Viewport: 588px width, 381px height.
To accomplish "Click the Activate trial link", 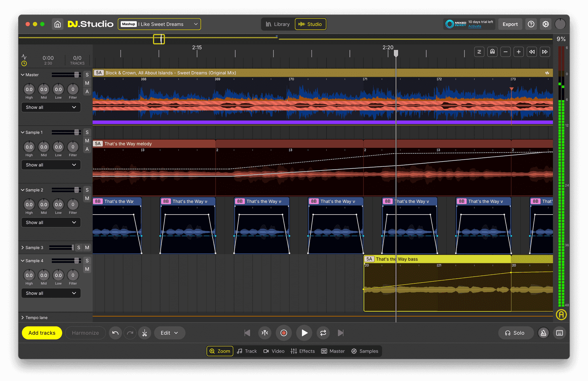I will [x=475, y=26].
